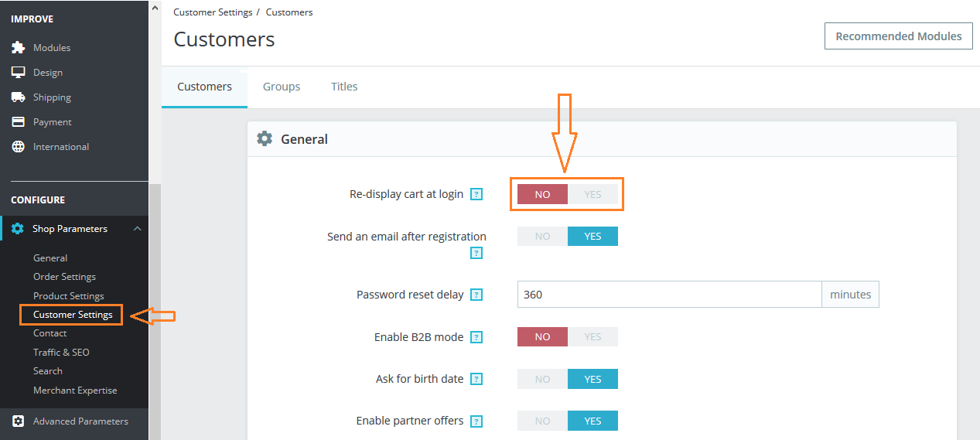Go to Traffic & SEO settings
The width and height of the screenshot is (980, 440).
(61, 352)
